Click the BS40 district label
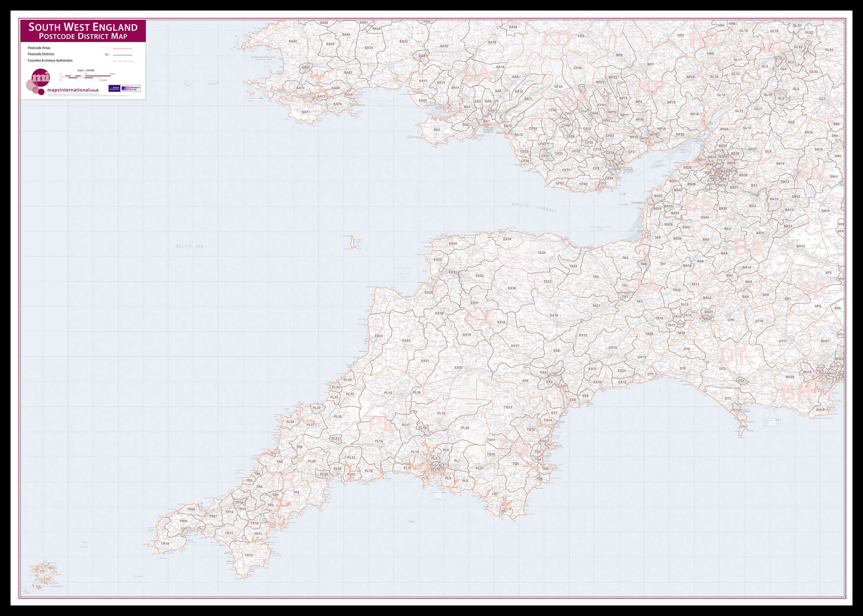This screenshot has width=863, height=616. (x=705, y=217)
